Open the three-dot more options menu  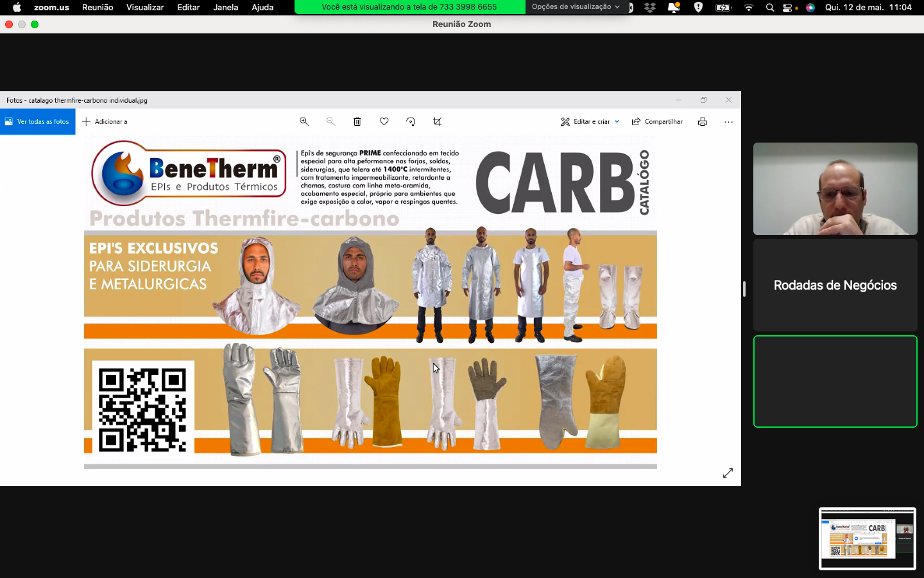pyautogui.click(x=728, y=121)
